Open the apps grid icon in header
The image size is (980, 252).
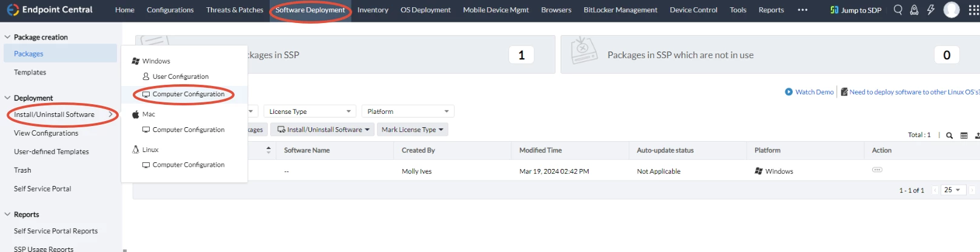973,10
